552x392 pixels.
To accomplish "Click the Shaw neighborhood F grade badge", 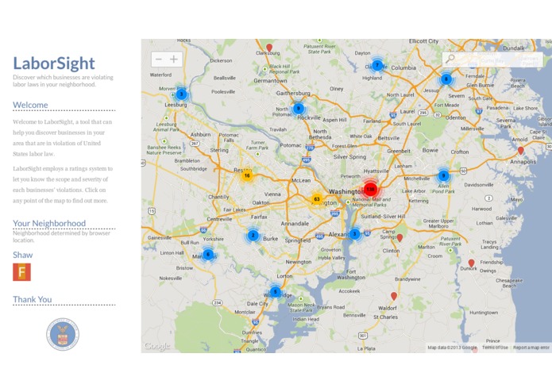I will (21, 272).
